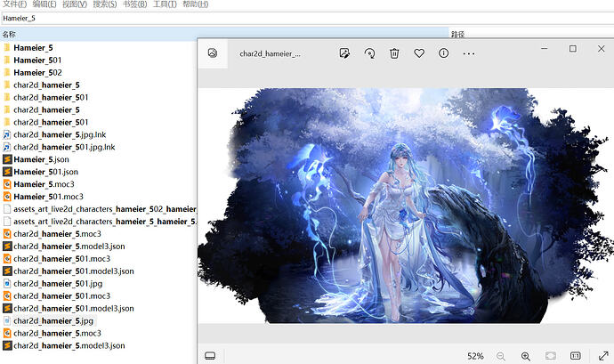The image size is (614, 364).
Task: Show actual size with the 1:1 icon
Action: coord(575,356)
